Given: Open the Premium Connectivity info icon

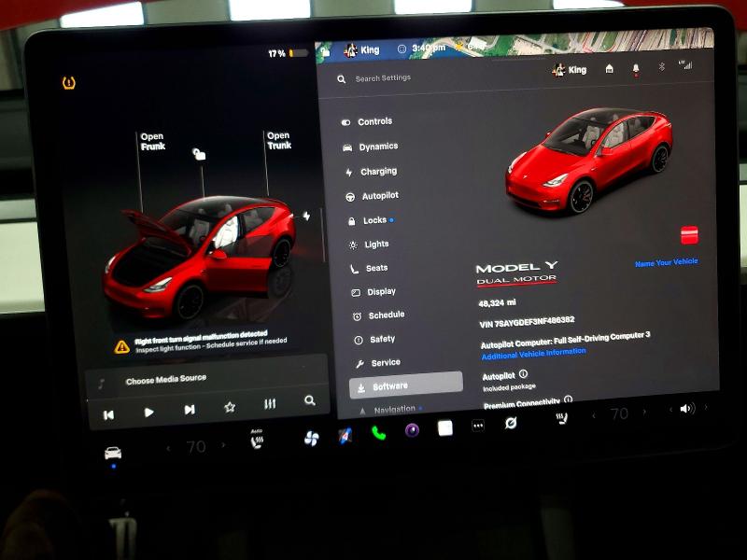Looking at the screenshot, I should (568, 399).
